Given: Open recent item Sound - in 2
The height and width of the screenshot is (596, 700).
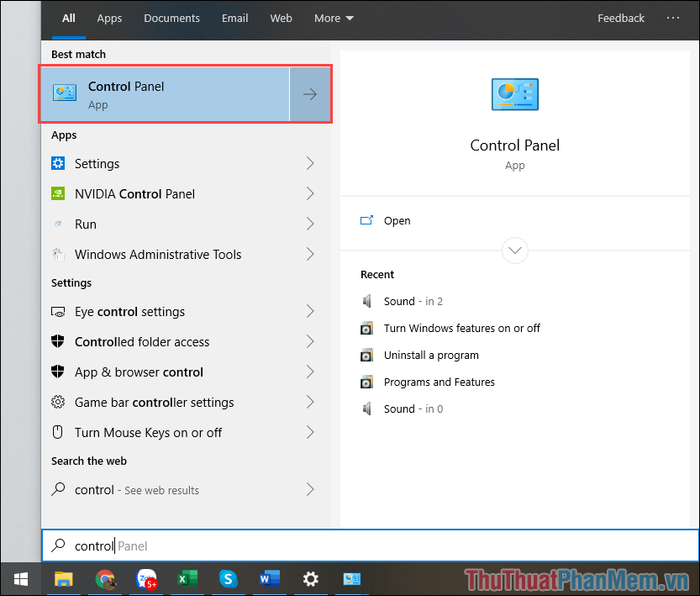Looking at the screenshot, I should (x=413, y=301).
